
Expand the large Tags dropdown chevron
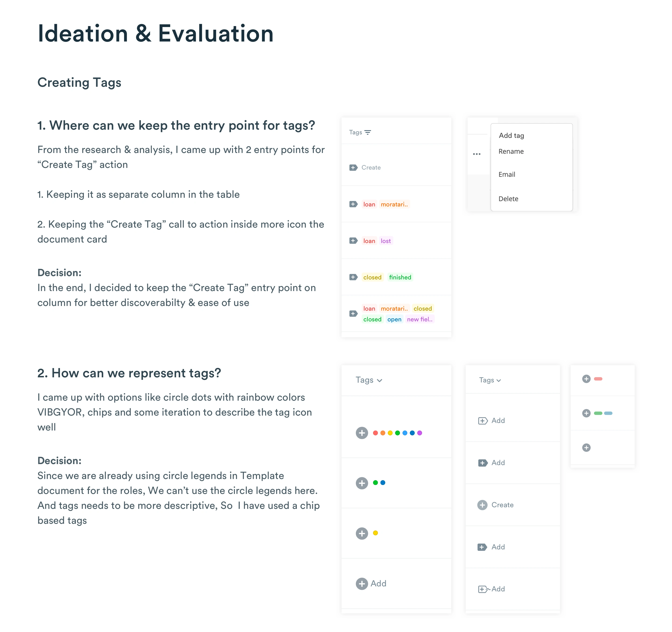click(380, 381)
